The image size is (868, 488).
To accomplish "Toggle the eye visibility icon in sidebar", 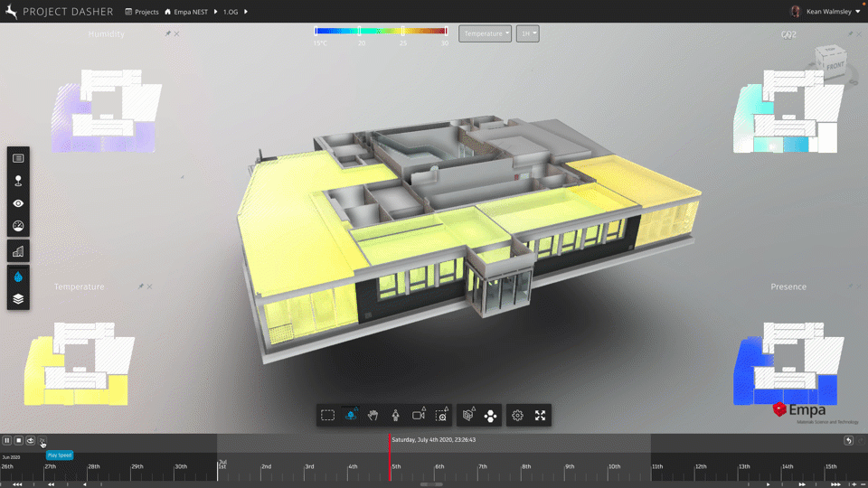I will coord(18,203).
